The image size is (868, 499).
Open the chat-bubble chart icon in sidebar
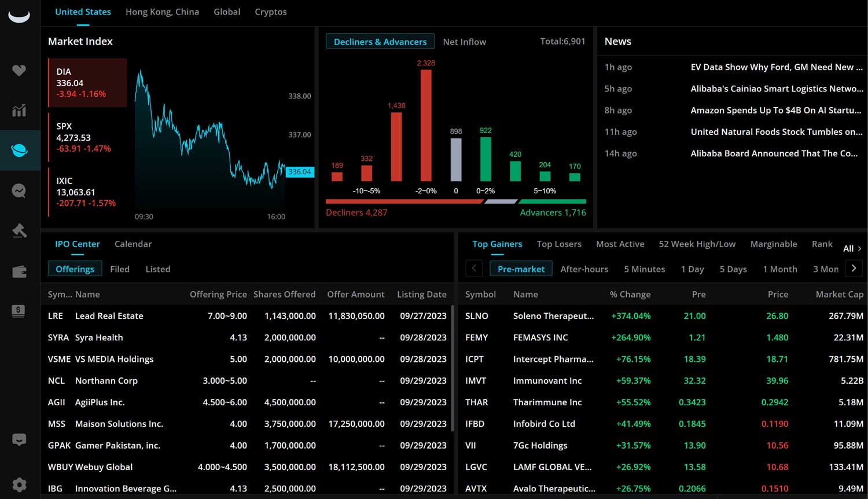19,190
